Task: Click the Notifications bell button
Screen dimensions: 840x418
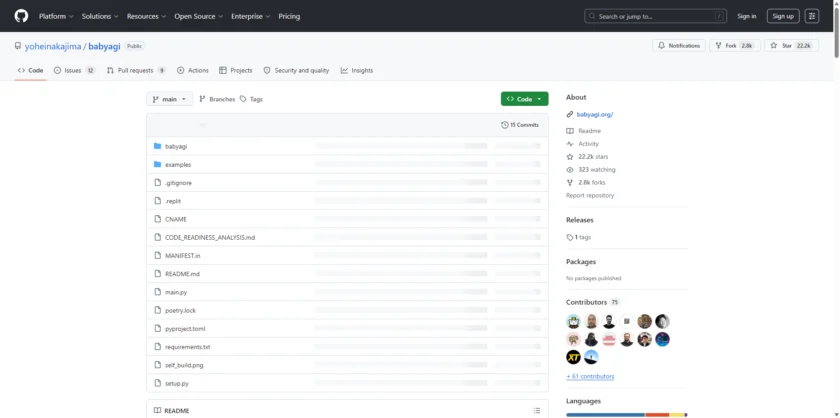Action: pyautogui.click(x=679, y=46)
